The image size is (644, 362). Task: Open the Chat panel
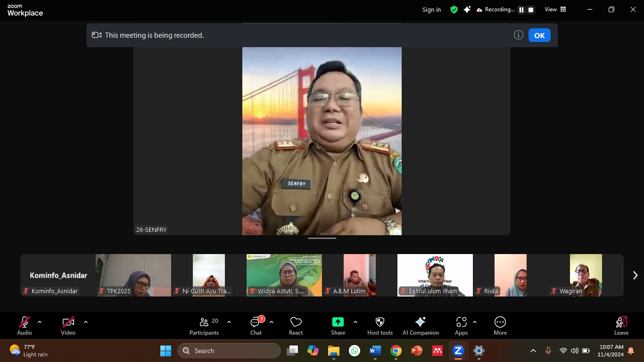tap(256, 326)
